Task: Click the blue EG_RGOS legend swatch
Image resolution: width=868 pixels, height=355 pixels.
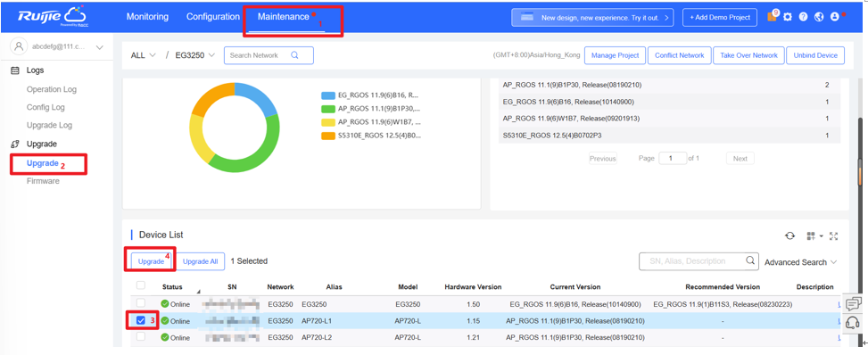Action: coord(328,95)
